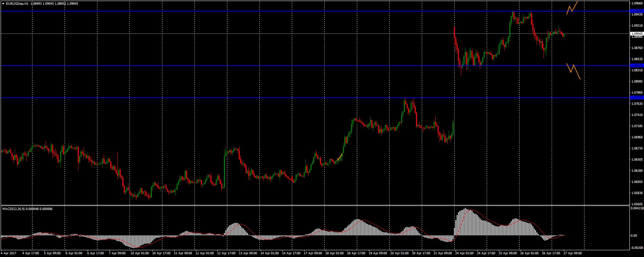Select the blue horizontal line at 1.07750

point(315,98)
